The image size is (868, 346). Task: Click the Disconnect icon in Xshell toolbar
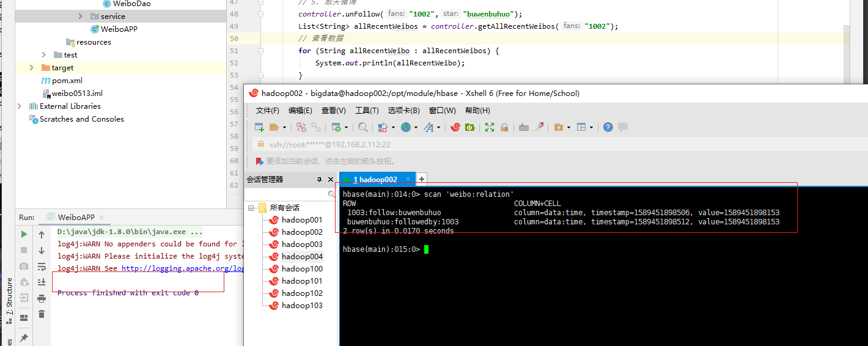point(301,127)
